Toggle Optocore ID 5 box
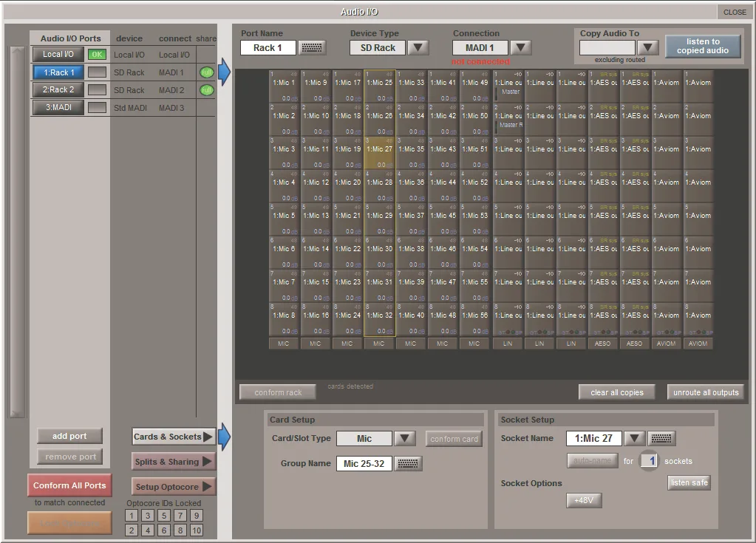 [164, 516]
